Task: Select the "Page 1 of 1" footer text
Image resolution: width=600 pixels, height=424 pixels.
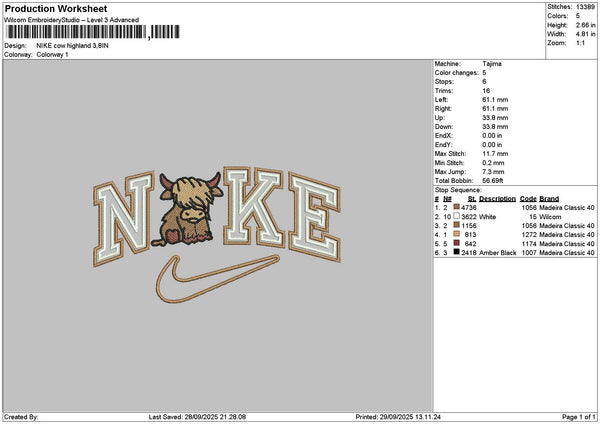Action: tap(579, 417)
